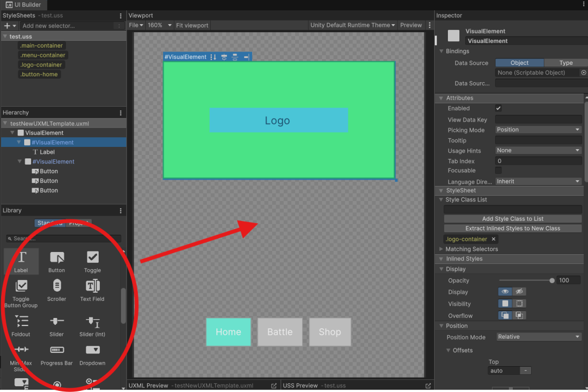Select the Toggle control icon in Library
Image resolution: width=588 pixels, height=392 pixels.
[92, 258]
